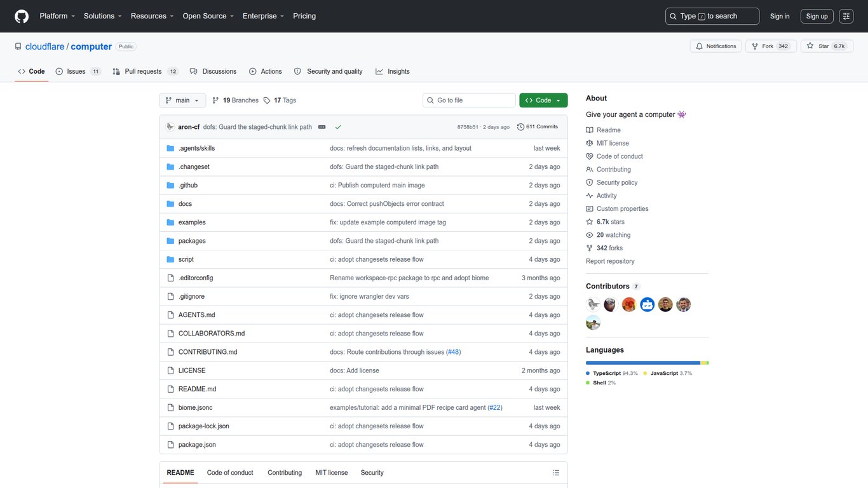Open the LICENSE file

pos(192,370)
